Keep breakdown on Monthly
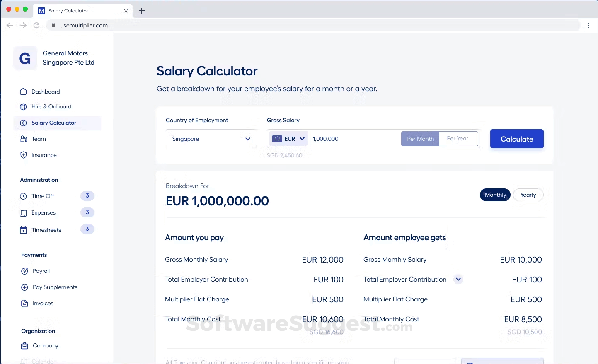The width and height of the screenshot is (598, 364). pos(495,195)
